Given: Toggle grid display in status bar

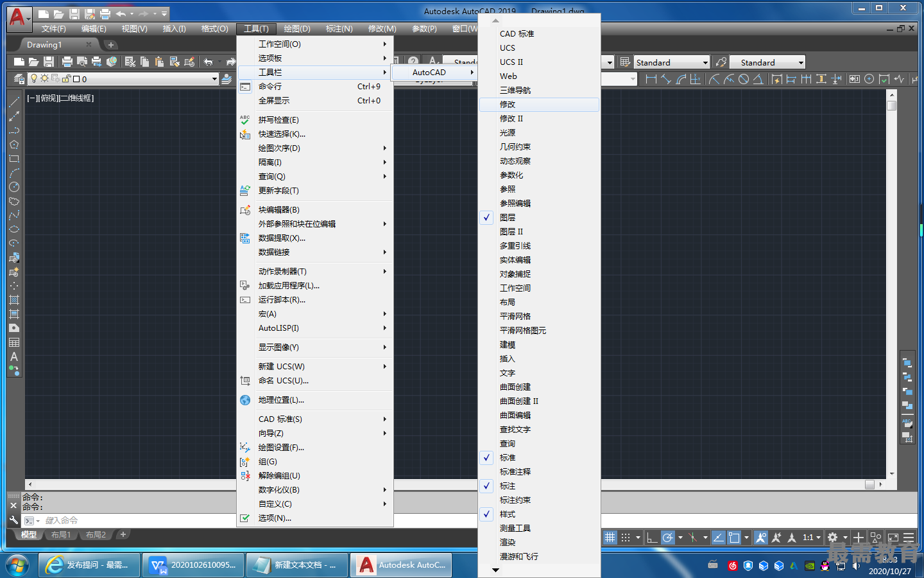Looking at the screenshot, I should point(610,537).
